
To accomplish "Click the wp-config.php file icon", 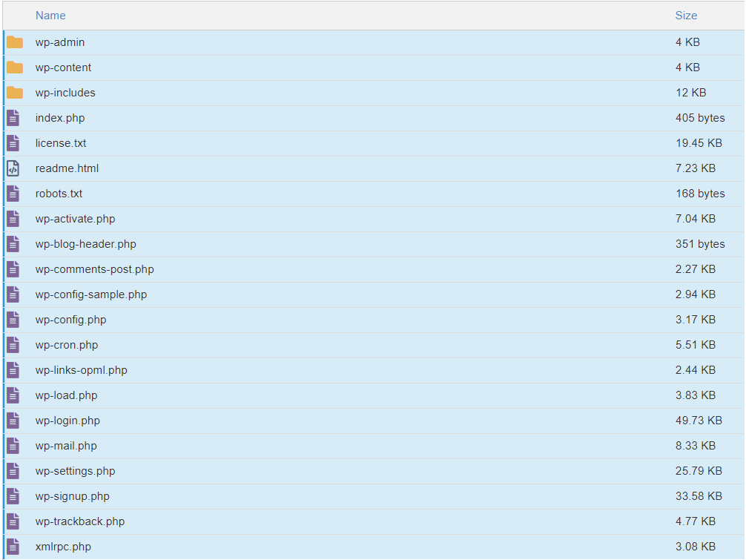I will [13, 320].
